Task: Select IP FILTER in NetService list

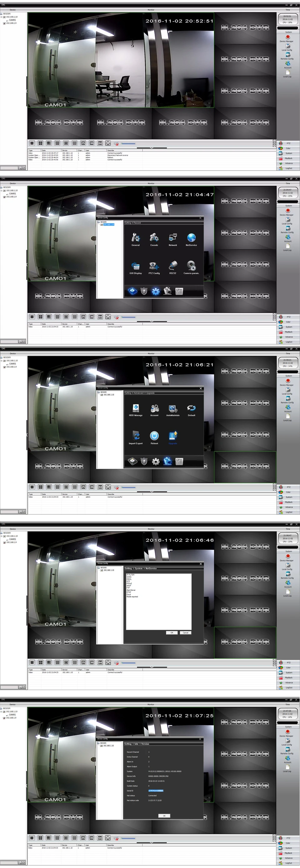Action: click(130, 575)
